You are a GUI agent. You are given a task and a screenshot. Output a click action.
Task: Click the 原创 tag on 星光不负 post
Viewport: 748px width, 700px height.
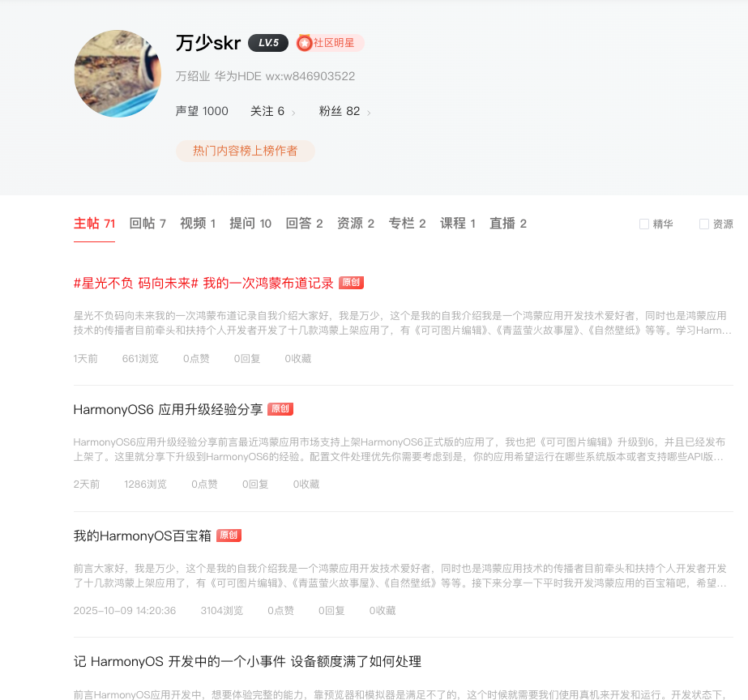click(351, 283)
